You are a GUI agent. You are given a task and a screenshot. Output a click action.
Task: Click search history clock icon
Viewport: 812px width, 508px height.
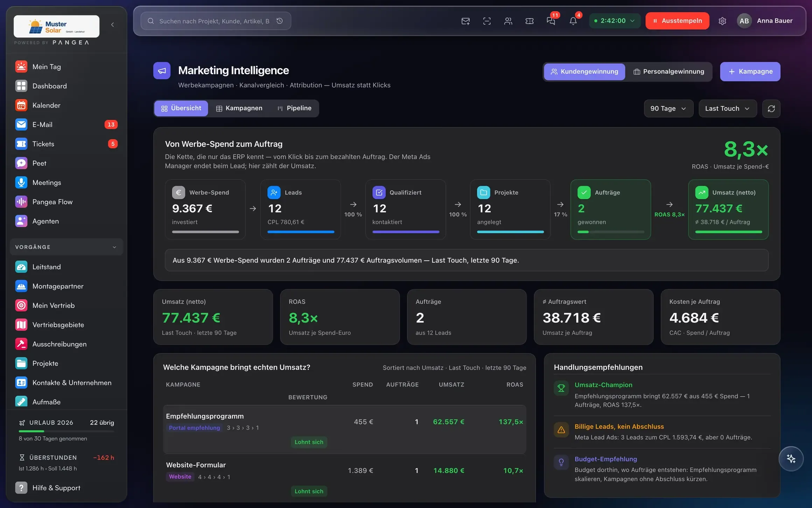point(280,21)
